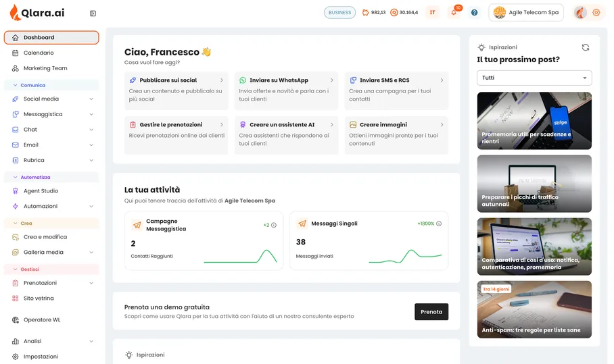Click the Chat sidebar icon
This screenshot has height=364, width=614.
(x=16, y=130)
